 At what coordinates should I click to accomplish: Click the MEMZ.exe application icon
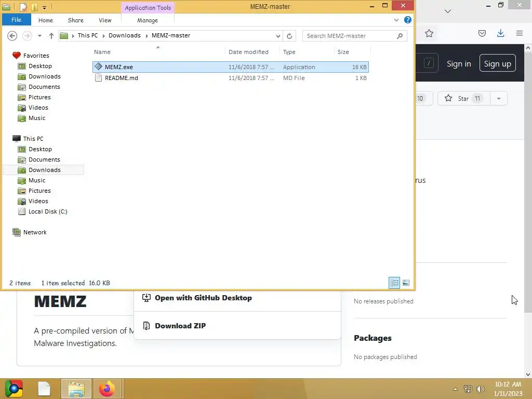[x=98, y=66]
